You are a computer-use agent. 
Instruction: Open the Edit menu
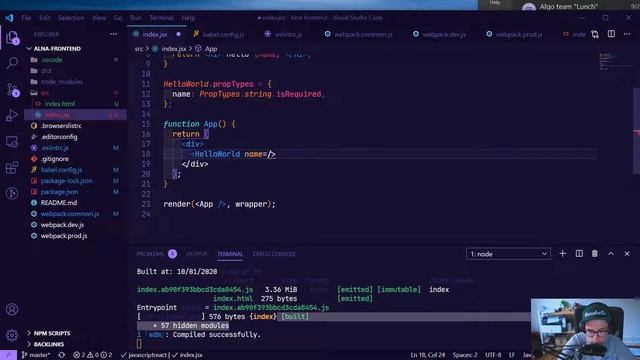(45, 18)
